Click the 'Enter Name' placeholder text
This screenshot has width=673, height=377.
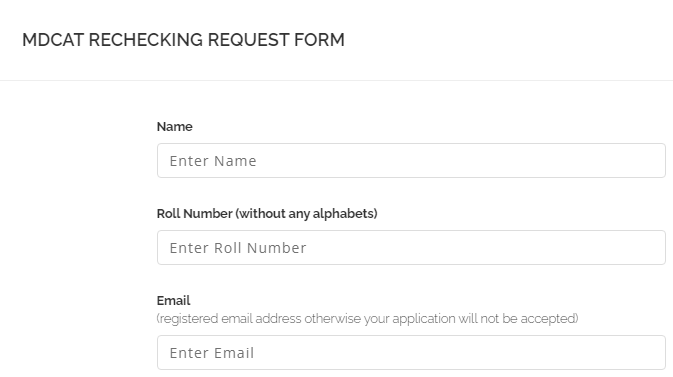pos(213,161)
